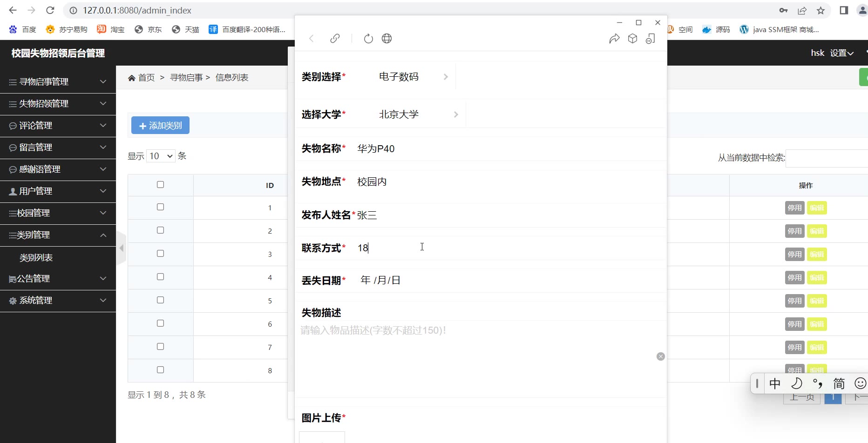Click the 失物名称 input containing 华为P40
Image resolution: width=868 pixels, height=443 pixels.
click(x=466, y=149)
